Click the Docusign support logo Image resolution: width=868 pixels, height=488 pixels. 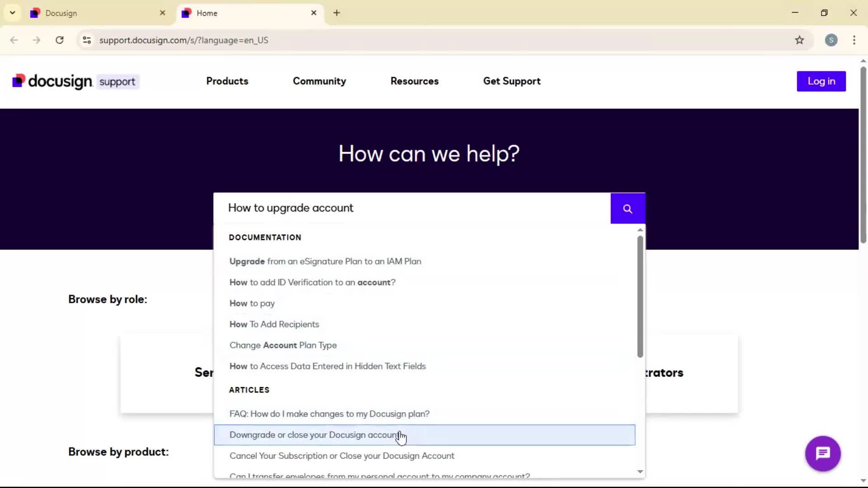[x=75, y=81]
